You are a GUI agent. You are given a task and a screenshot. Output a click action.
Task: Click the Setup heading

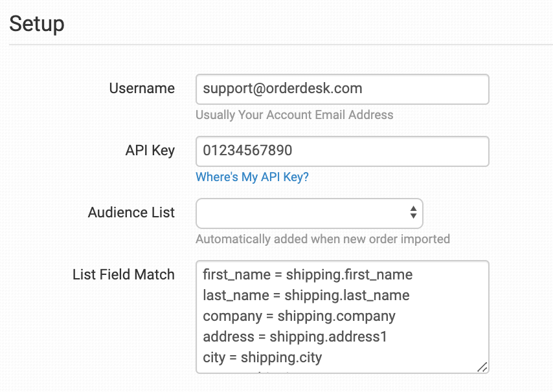tap(37, 24)
